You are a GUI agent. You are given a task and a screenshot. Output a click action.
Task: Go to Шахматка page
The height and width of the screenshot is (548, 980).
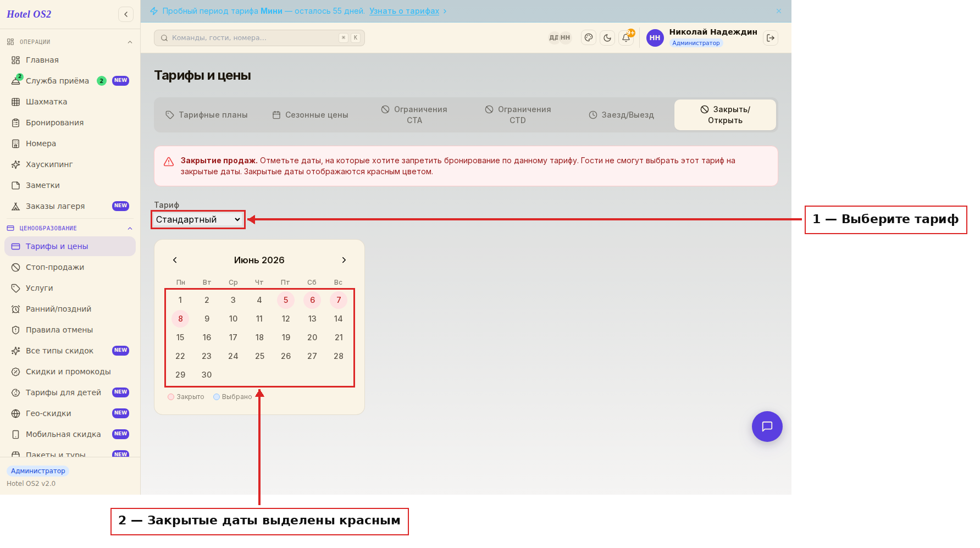click(70, 102)
